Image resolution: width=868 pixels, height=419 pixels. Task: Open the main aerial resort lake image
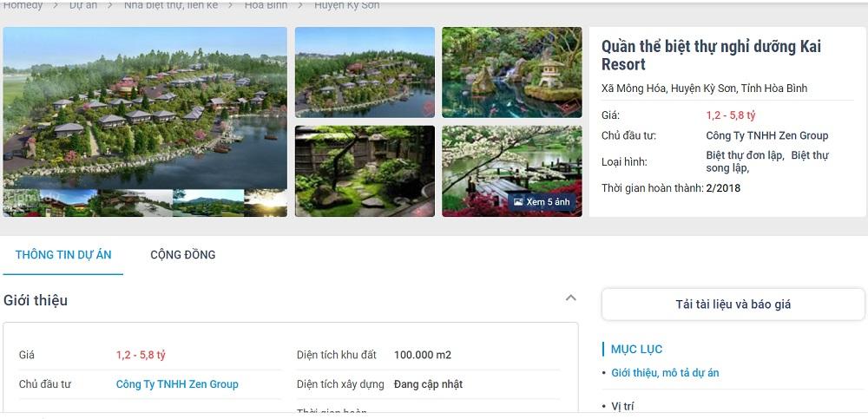point(145,108)
